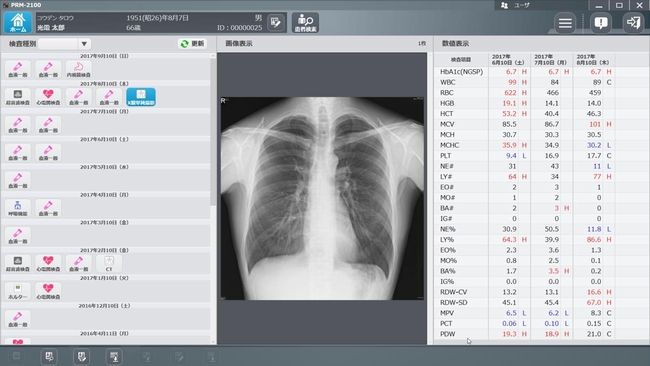This screenshot has height=366, width=650.
Task: Open the alert notification icon
Action: pos(601,23)
